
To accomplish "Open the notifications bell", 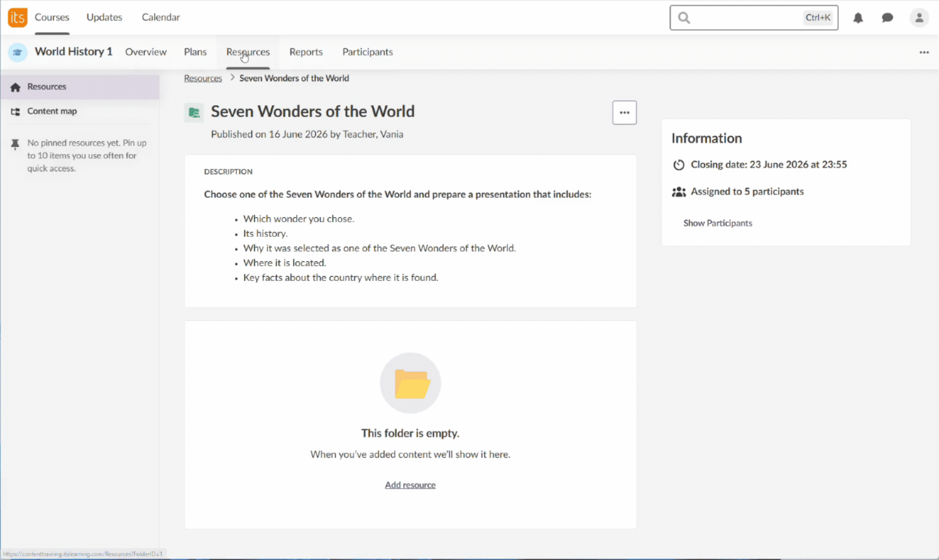I will click(858, 18).
